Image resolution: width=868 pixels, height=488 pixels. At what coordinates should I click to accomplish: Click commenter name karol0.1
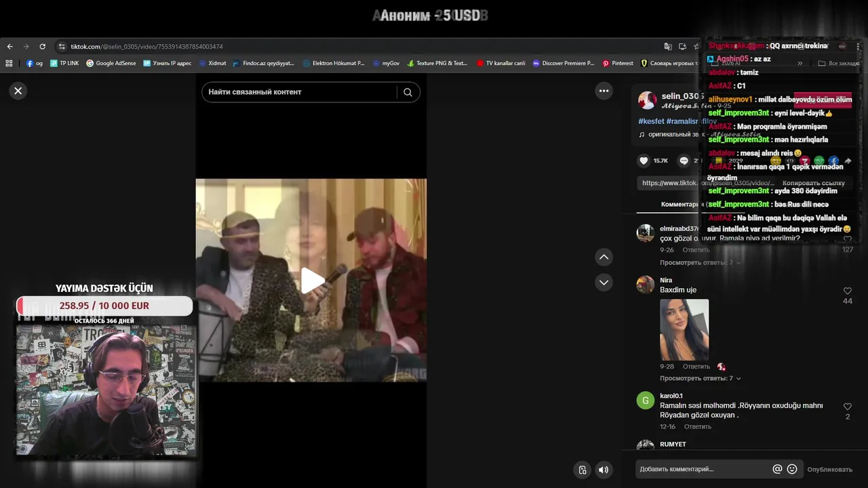click(671, 396)
